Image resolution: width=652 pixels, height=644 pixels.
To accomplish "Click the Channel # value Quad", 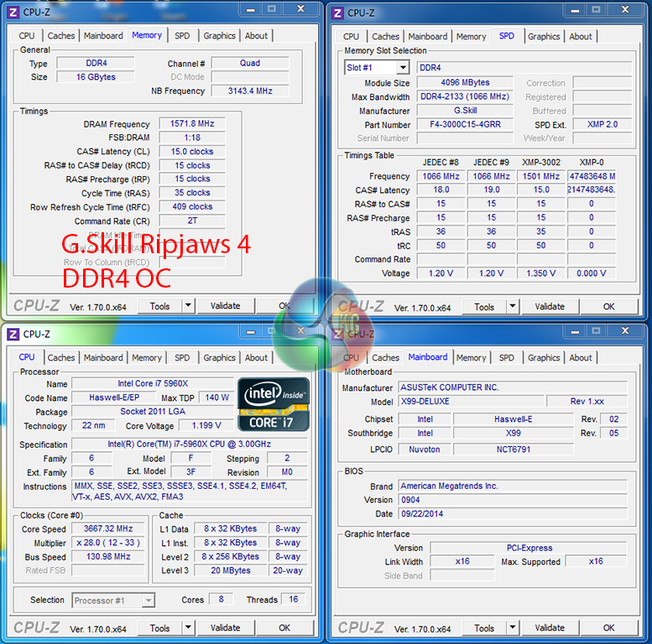I will (250, 63).
